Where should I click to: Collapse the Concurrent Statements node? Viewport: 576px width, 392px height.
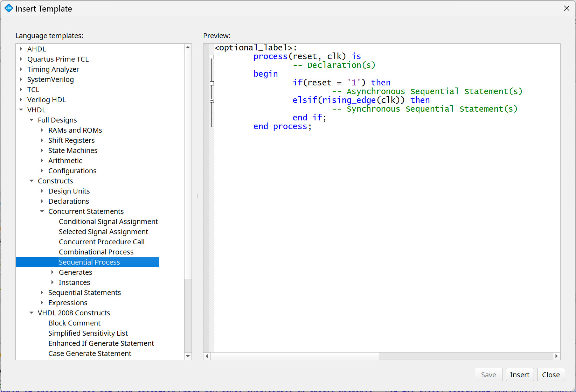pos(42,211)
